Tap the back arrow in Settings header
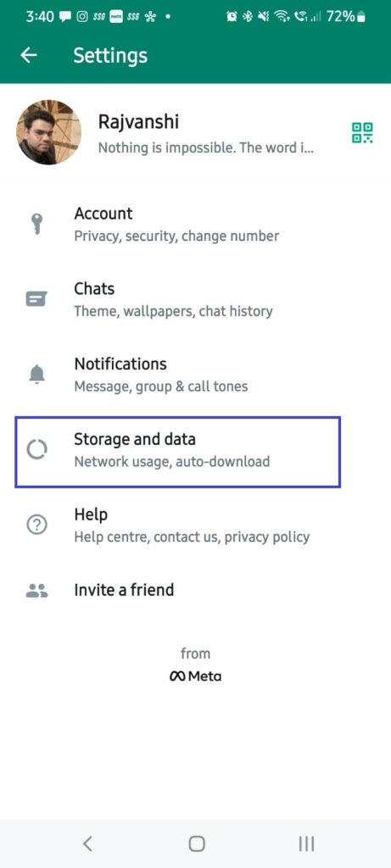This screenshot has width=391, height=868. (x=29, y=55)
